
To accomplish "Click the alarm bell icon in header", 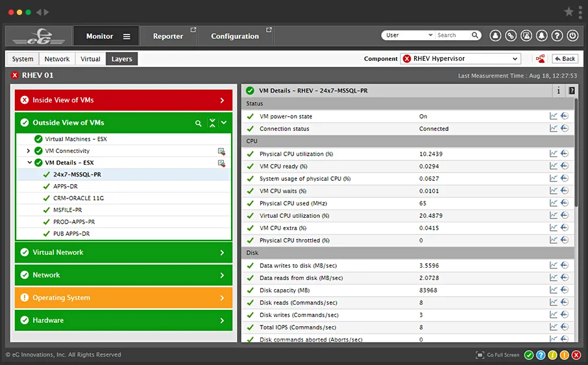I will click(542, 36).
